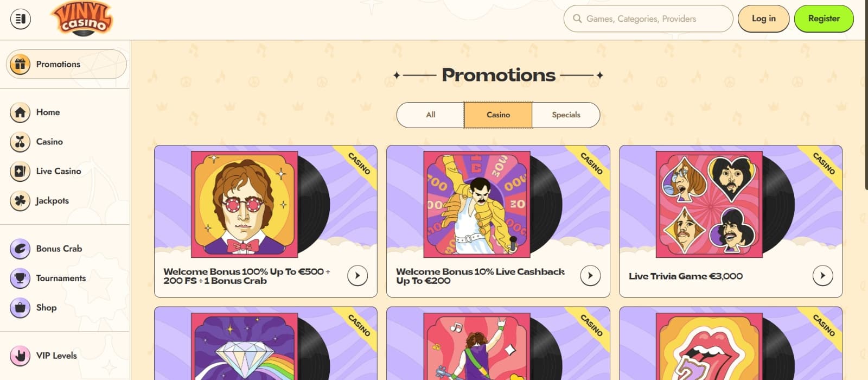Open the Promotions gift icon
The height and width of the screenshot is (380, 868).
(x=20, y=64)
